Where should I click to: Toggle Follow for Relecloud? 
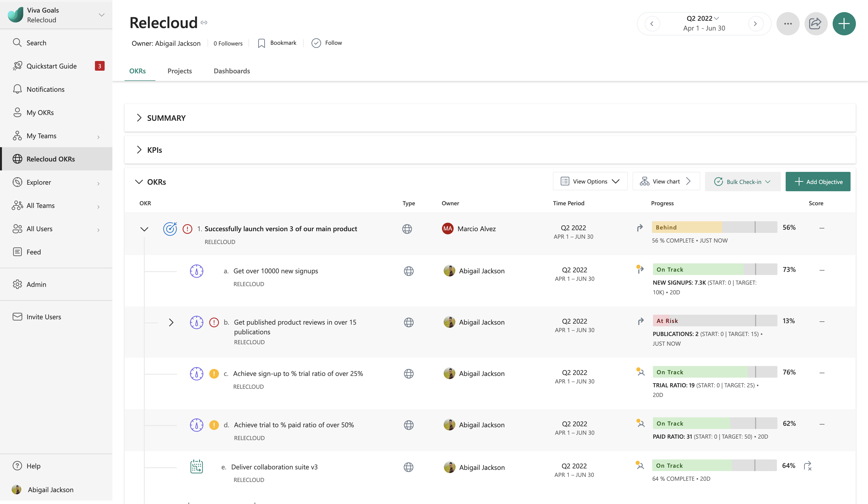(326, 43)
